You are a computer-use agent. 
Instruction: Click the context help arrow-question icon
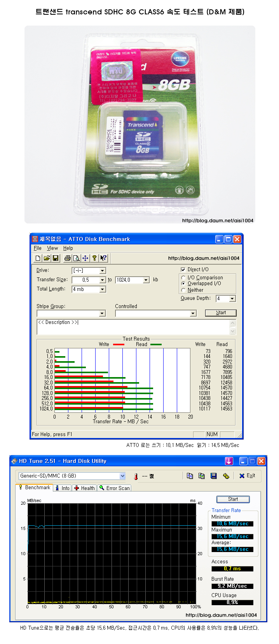click(x=103, y=258)
